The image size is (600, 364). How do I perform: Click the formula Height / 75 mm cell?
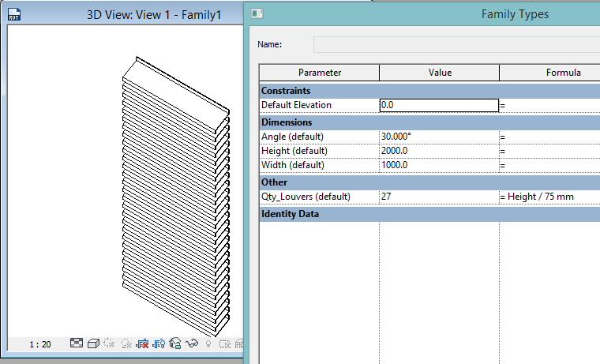(550, 197)
